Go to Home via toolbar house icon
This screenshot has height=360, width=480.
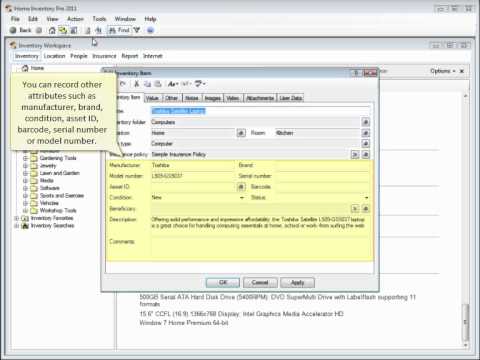click(52, 30)
